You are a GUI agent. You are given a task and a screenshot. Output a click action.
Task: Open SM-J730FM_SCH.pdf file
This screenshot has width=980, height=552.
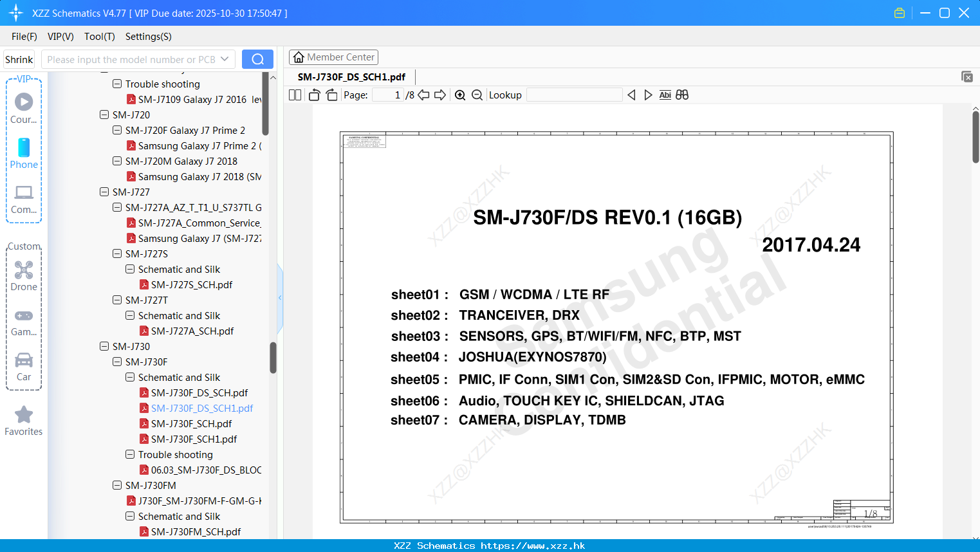coord(196,531)
